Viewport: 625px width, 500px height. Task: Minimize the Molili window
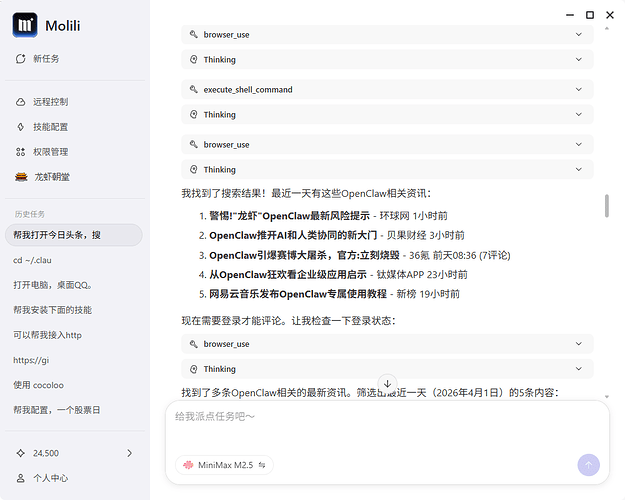point(570,15)
